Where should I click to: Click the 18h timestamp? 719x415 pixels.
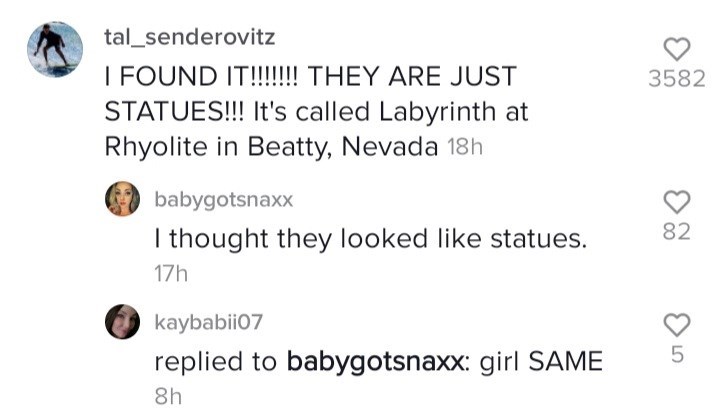465,148
